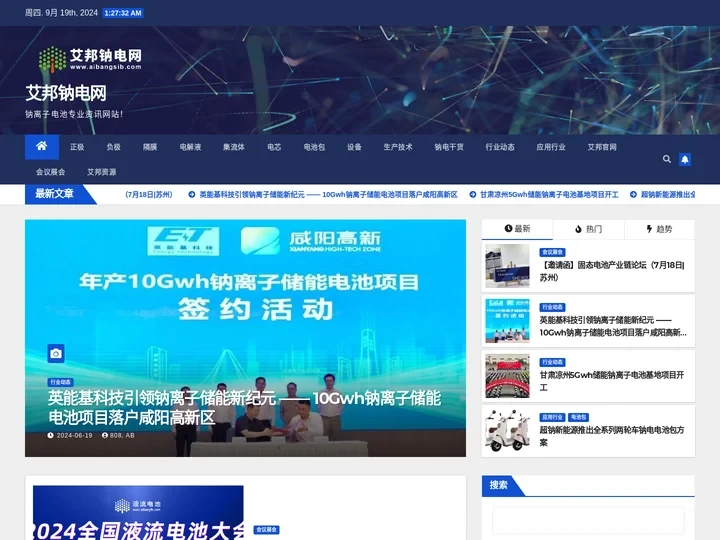This screenshot has width=720, height=540.
Task: Click thumbnail of 甘肃凉州 ceremony article
Action: 507,376
